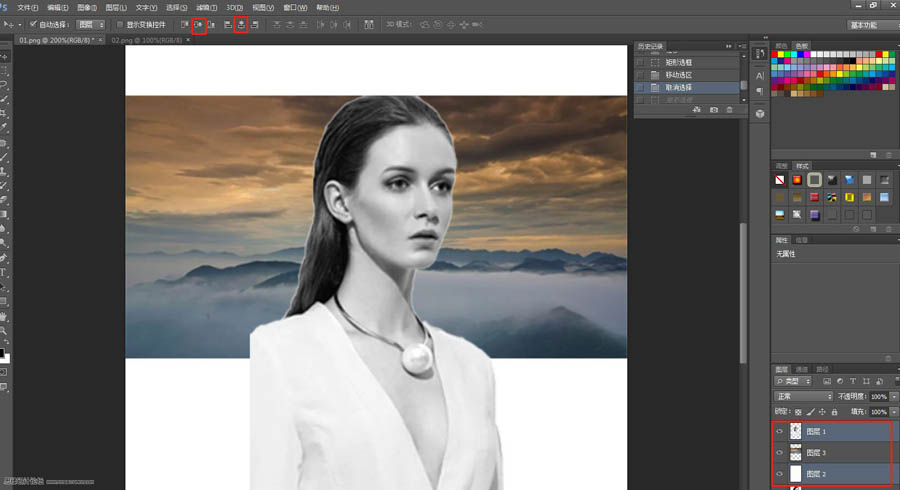Image resolution: width=900 pixels, height=490 pixels.
Task: Enable the 显示变换控件 checkbox
Action: [x=119, y=24]
